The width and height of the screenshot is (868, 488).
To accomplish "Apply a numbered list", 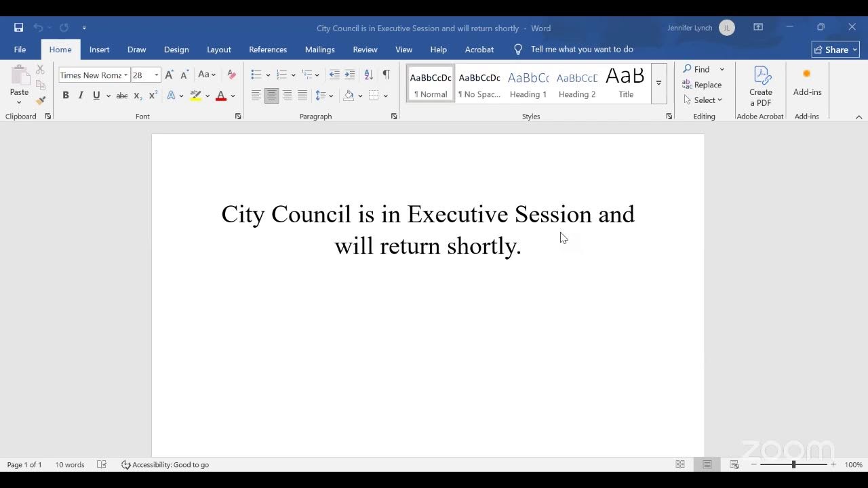I will pyautogui.click(x=281, y=75).
